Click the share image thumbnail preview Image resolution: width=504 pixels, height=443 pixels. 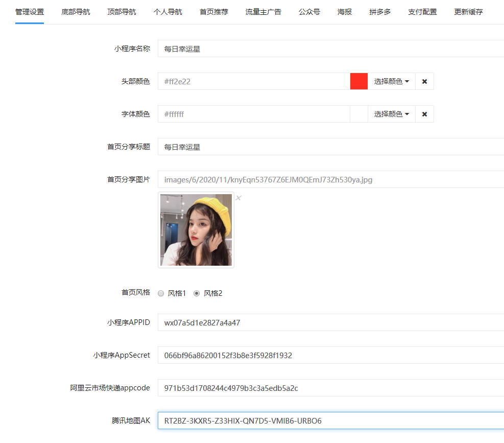[196, 230]
